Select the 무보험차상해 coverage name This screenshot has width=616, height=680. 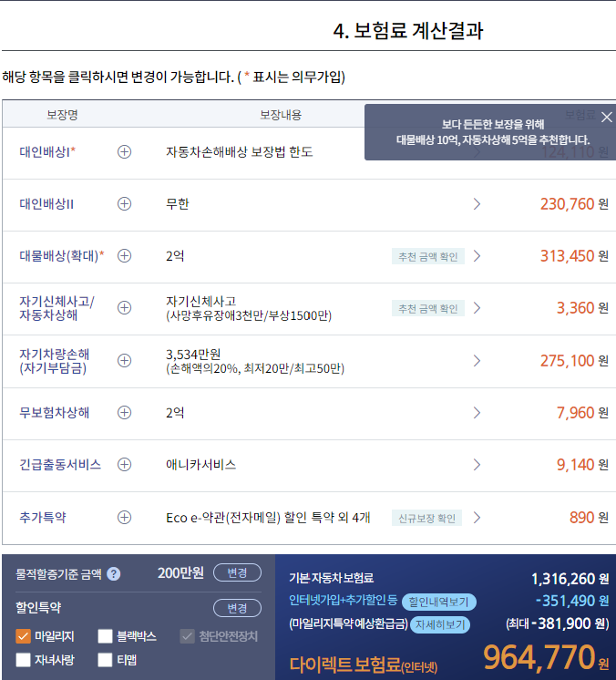(x=54, y=412)
